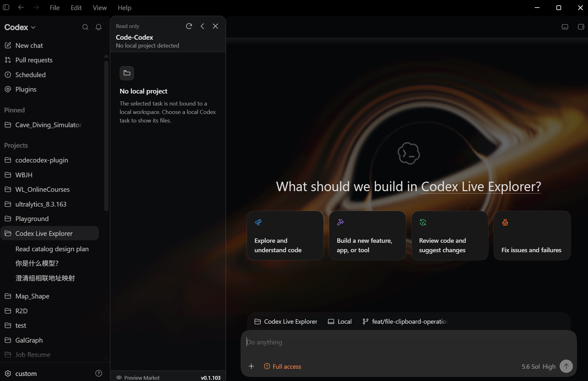Close the Code-Codex panel
The height and width of the screenshot is (381, 588).
(x=215, y=26)
